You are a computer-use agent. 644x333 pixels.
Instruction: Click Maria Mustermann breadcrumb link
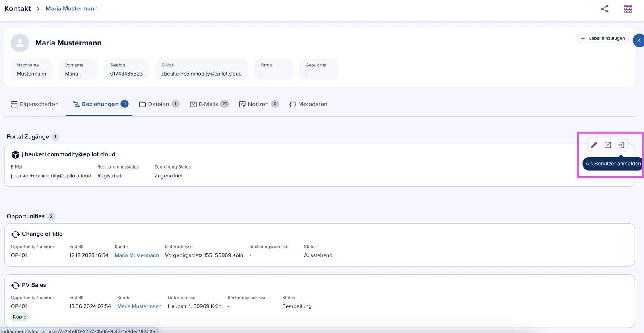click(72, 9)
